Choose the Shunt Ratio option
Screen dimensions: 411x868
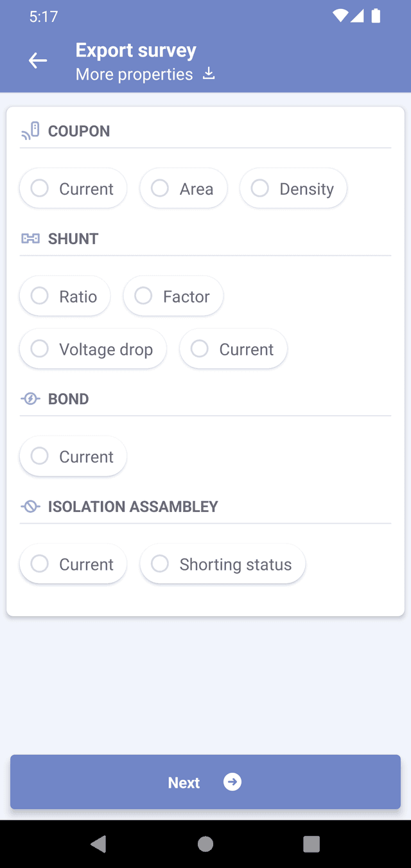click(x=65, y=296)
